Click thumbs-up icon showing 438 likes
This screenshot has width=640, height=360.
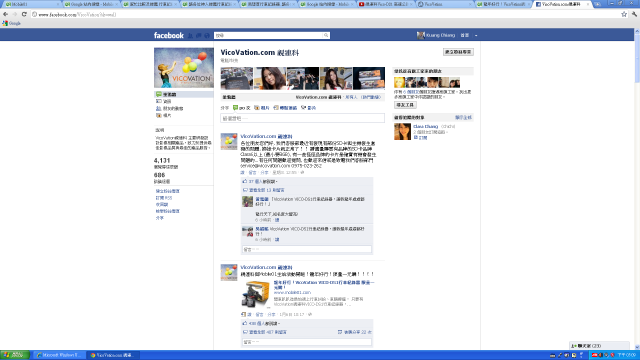click(x=245, y=323)
